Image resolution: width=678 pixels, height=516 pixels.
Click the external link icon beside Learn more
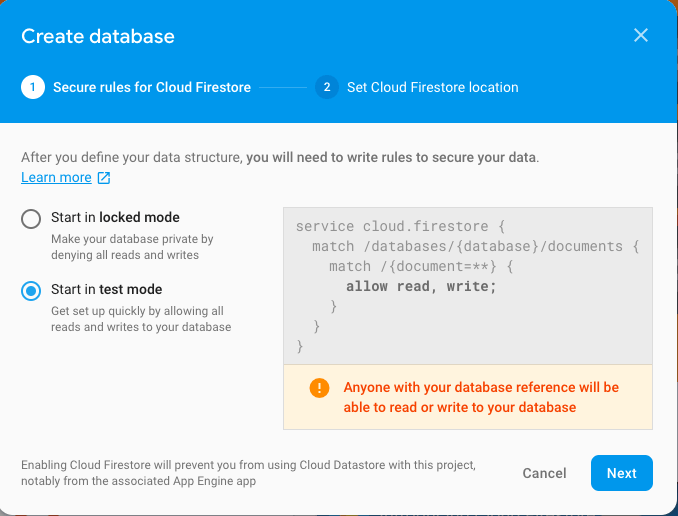[104, 178]
